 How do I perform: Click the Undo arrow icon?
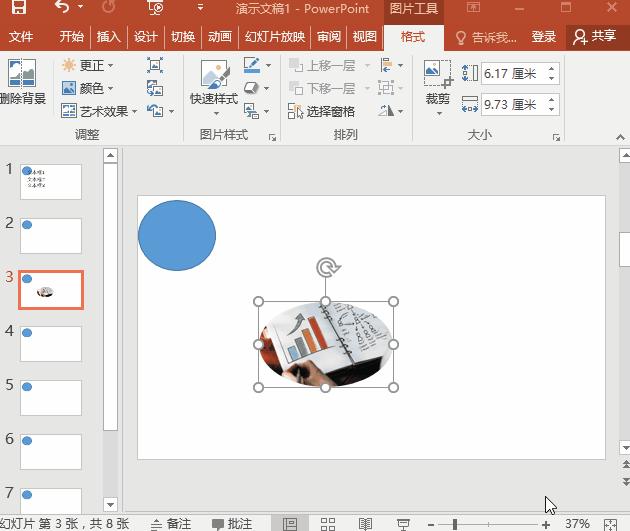[62, 9]
